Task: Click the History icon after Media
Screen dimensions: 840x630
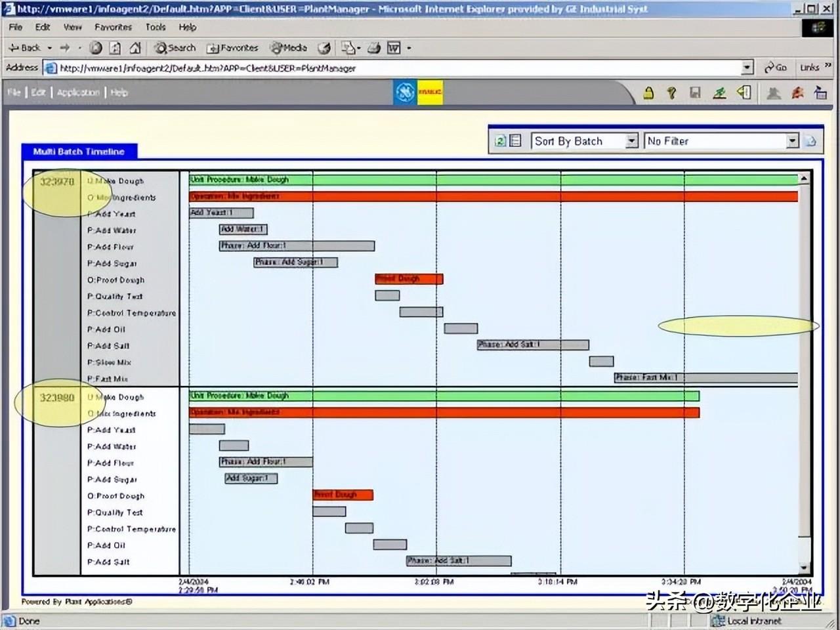Action: click(x=324, y=48)
